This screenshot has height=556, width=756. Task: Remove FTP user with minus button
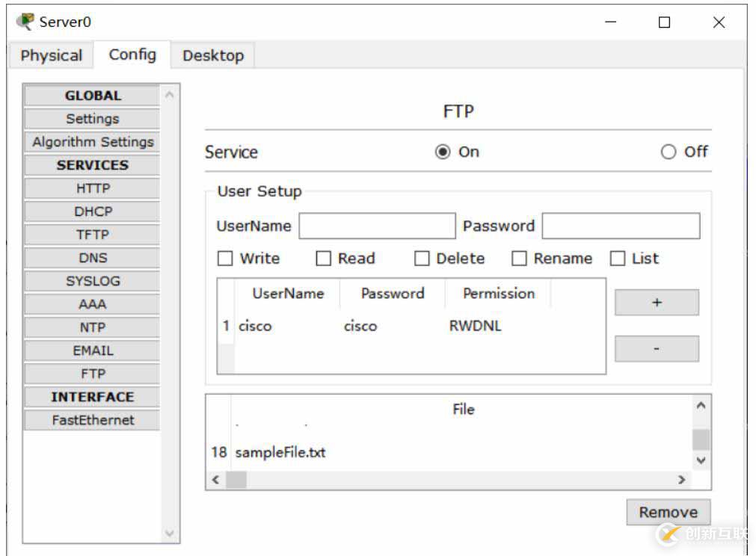(x=657, y=349)
